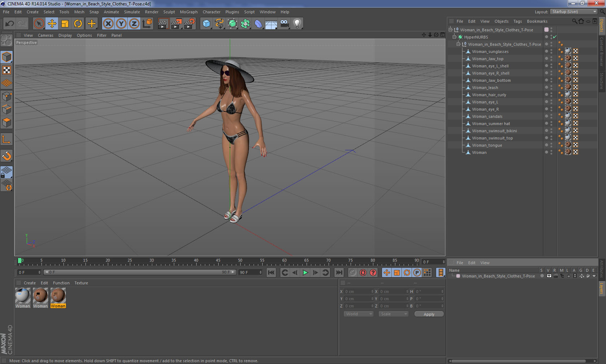Collapse nested Woman_in_Beach_Style_Clothes_T-Pose group under HyperNURBS
The width and height of the screenshot is (606, 364).
[x=458, y=44]
